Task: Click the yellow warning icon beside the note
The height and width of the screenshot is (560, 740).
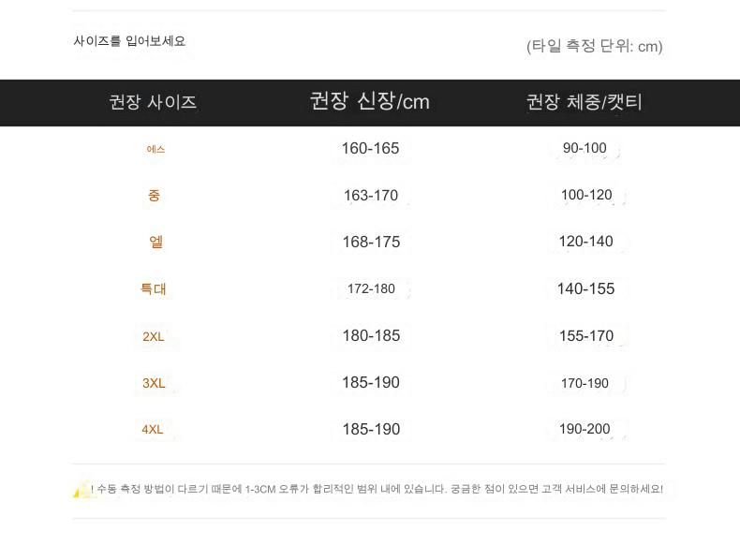Action: point(81,489)
